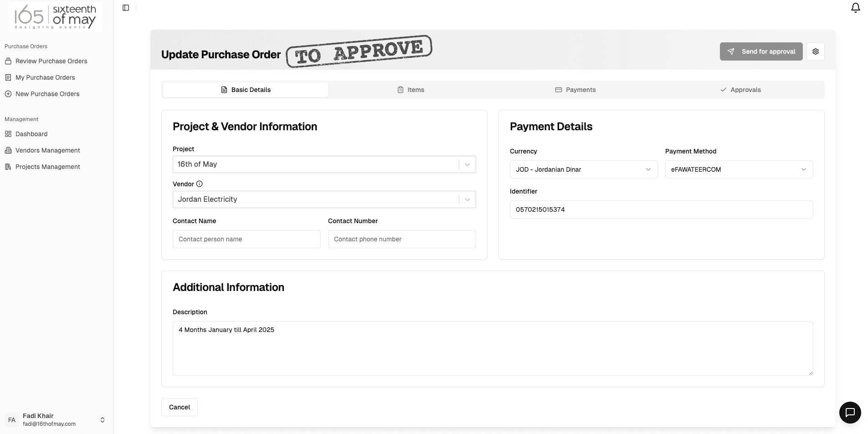The height and width of the screenshot is (434, 868).
Task: Open the notifications bell
Action: (855, 8)
